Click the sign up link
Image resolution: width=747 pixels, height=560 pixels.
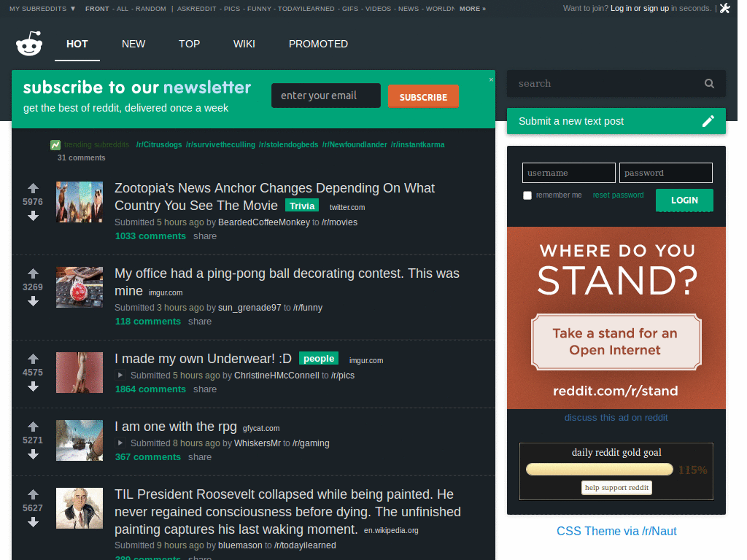tap(656, 8)
